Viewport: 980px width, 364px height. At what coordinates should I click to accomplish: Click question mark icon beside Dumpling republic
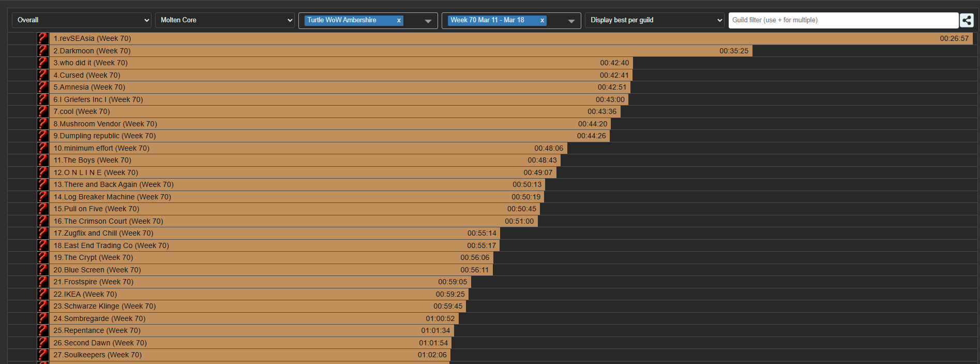(x=43, y=136)
